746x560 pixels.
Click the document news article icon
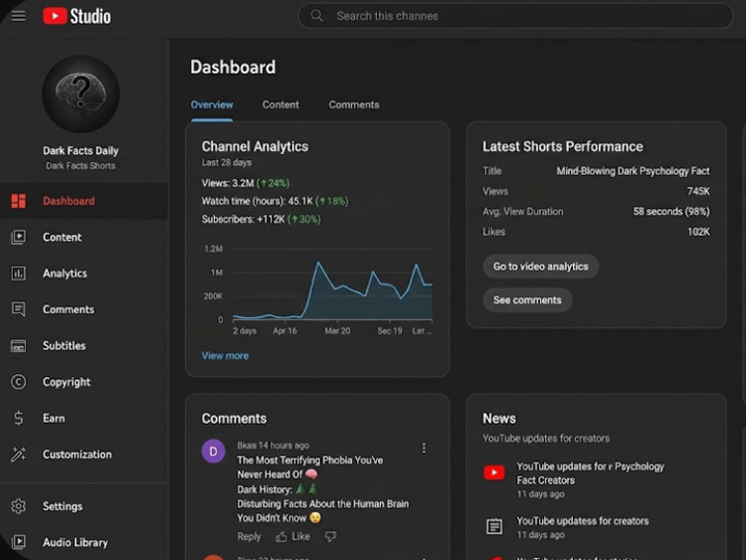pos(494,527)
